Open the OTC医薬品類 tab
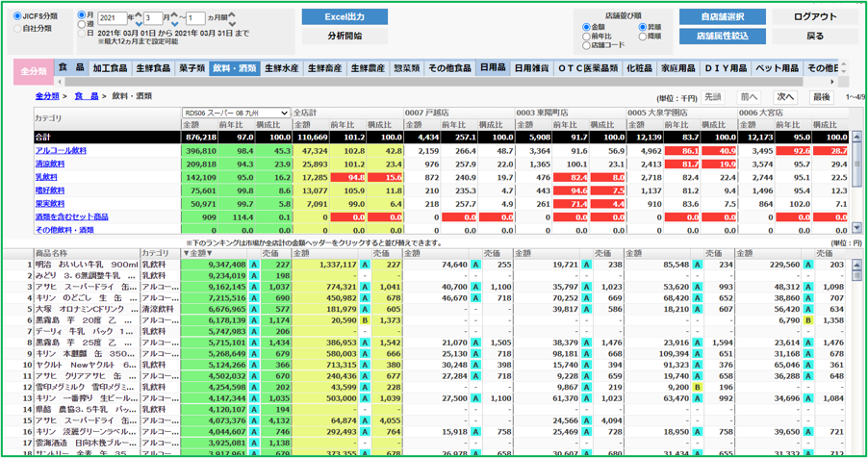 588,68
